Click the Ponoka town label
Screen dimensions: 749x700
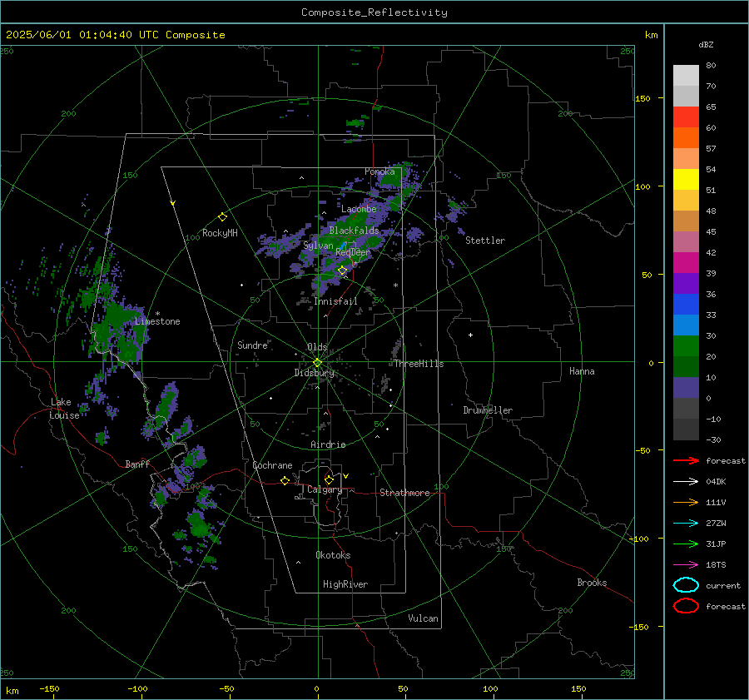379,171
